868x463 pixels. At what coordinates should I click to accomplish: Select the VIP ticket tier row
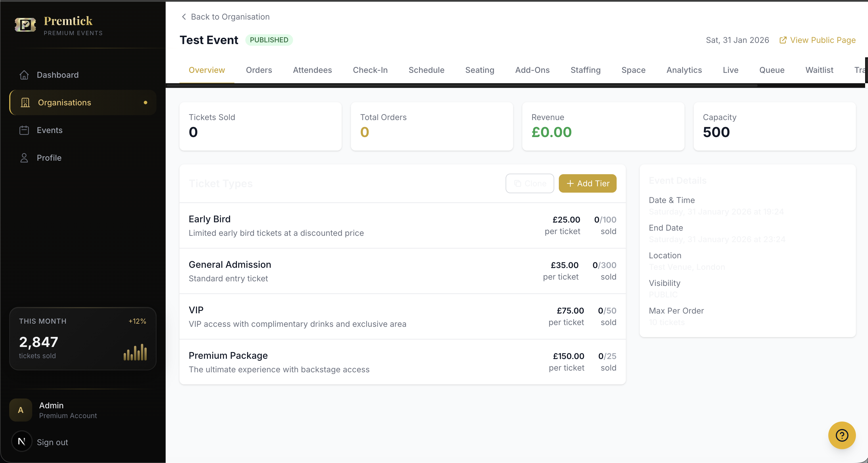tap(402, 316)
